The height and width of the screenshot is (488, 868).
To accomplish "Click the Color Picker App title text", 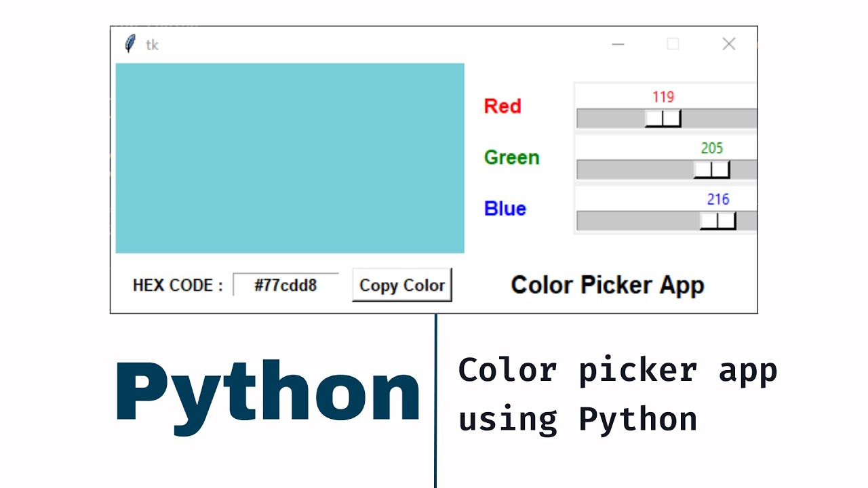I will tap(607, 285).
